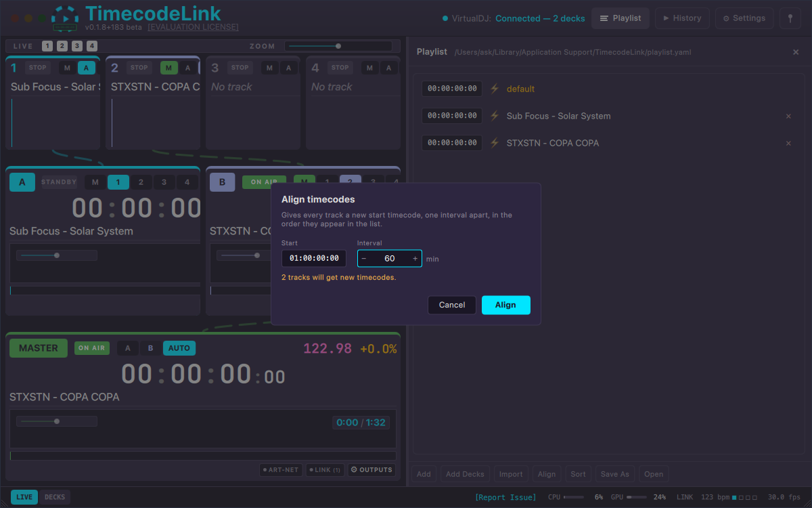812x508 pixels.
Task: Toggle M on channel A
Action: [95, 182]
